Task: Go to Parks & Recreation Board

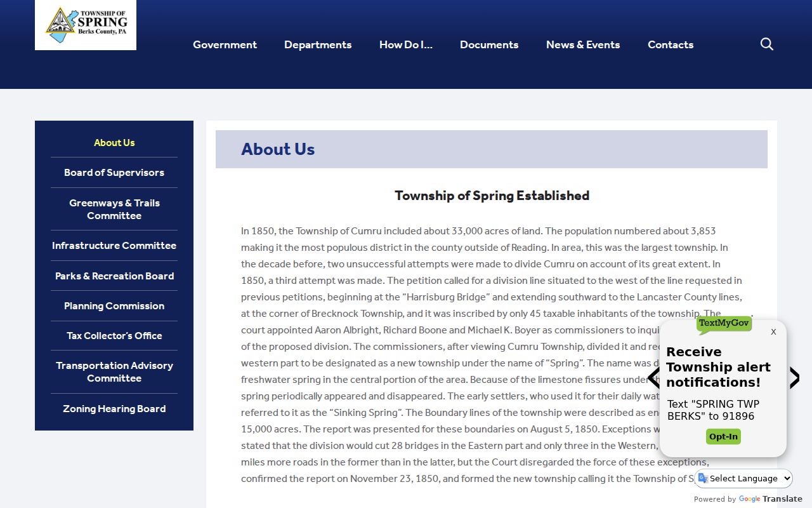Action: tap(114, 276)
